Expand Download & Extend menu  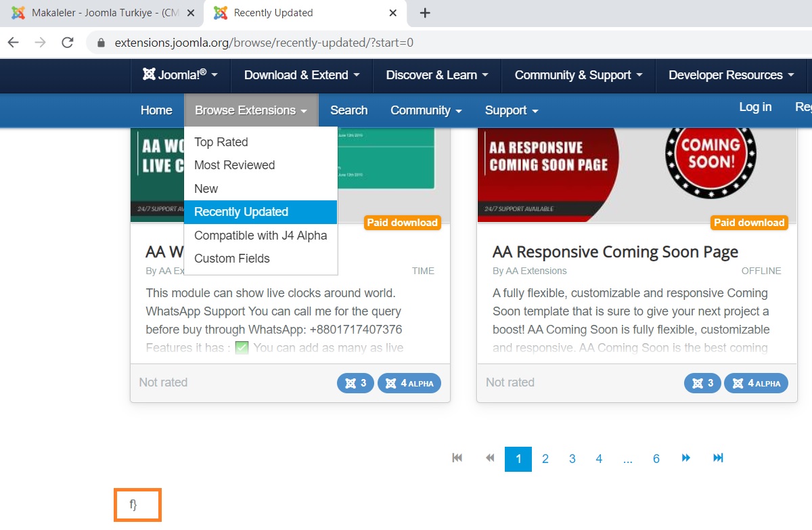pyautogui.click(x=302, y=75)
